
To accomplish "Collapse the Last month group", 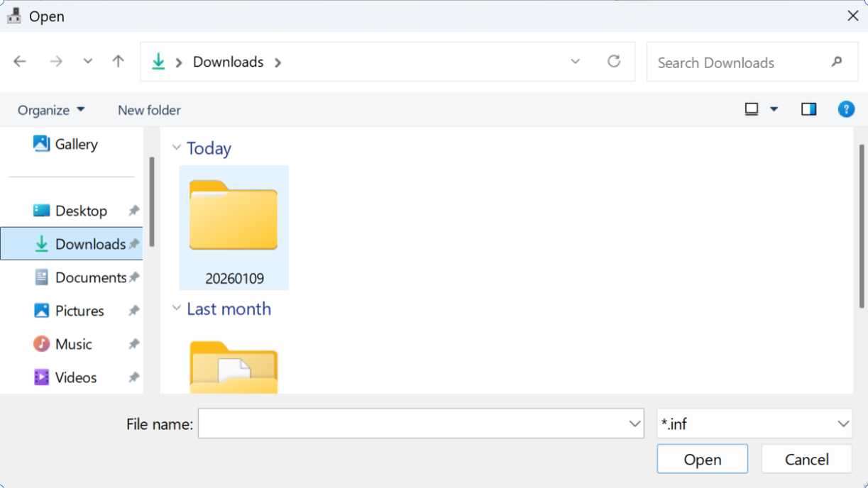I will (x=177, y=309).
